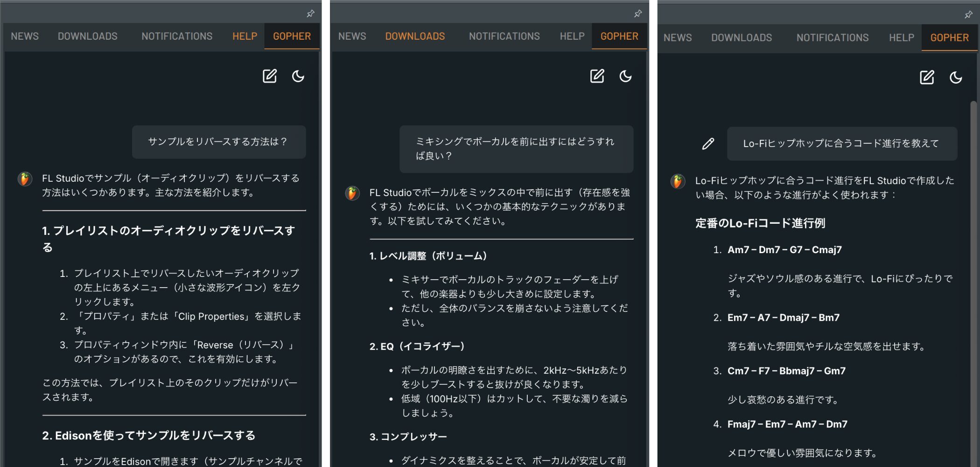
Task: Click the text 少し哀愁のある進行です。
Action: point(784,400)
